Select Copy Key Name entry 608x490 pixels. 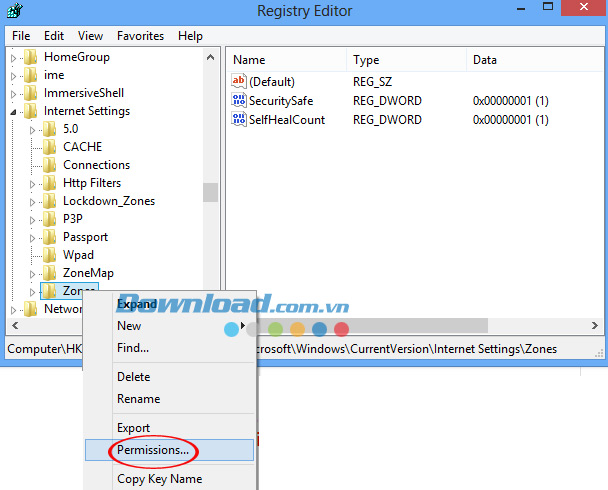[169, 479]
